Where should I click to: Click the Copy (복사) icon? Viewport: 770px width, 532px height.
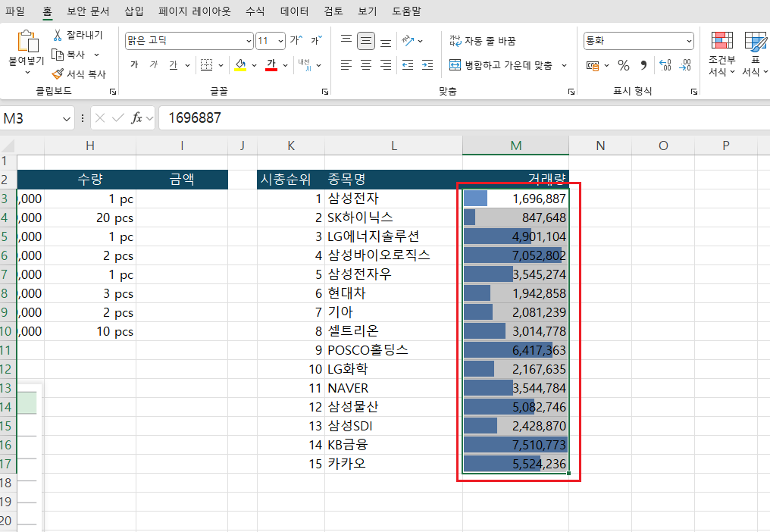[58, 55]
